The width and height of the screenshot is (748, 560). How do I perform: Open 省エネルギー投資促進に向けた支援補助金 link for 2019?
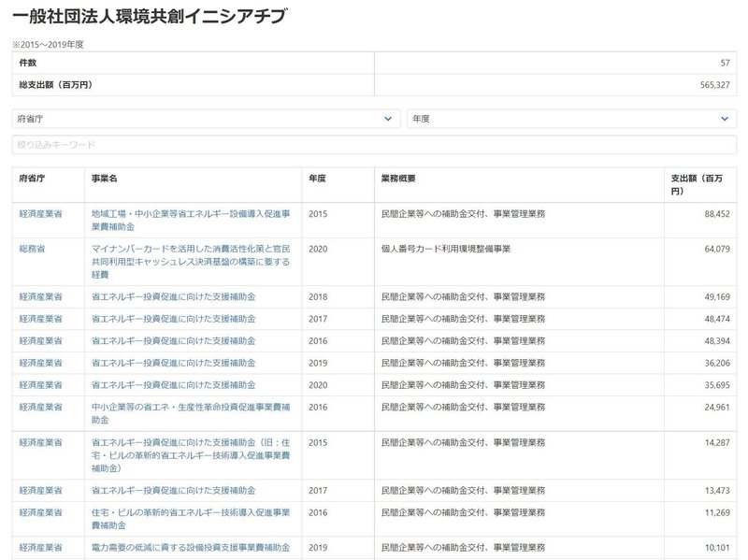[x=174, y=363]
